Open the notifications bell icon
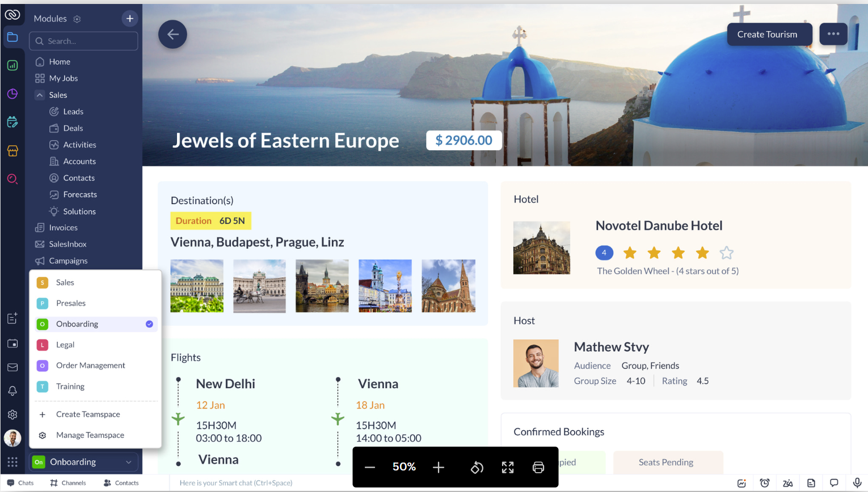The image size is (868, 492). (12, 391)
